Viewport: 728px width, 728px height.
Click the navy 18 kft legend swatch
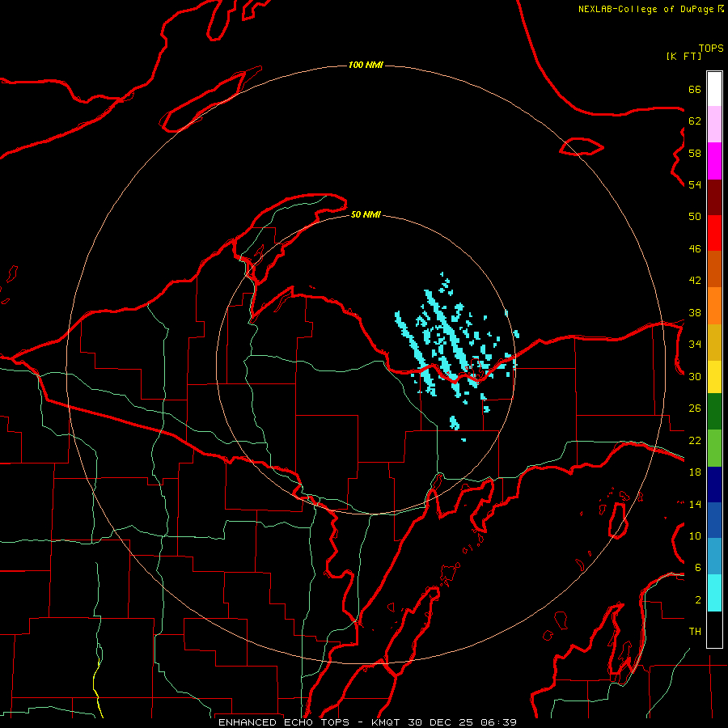(x=714, y=485)
